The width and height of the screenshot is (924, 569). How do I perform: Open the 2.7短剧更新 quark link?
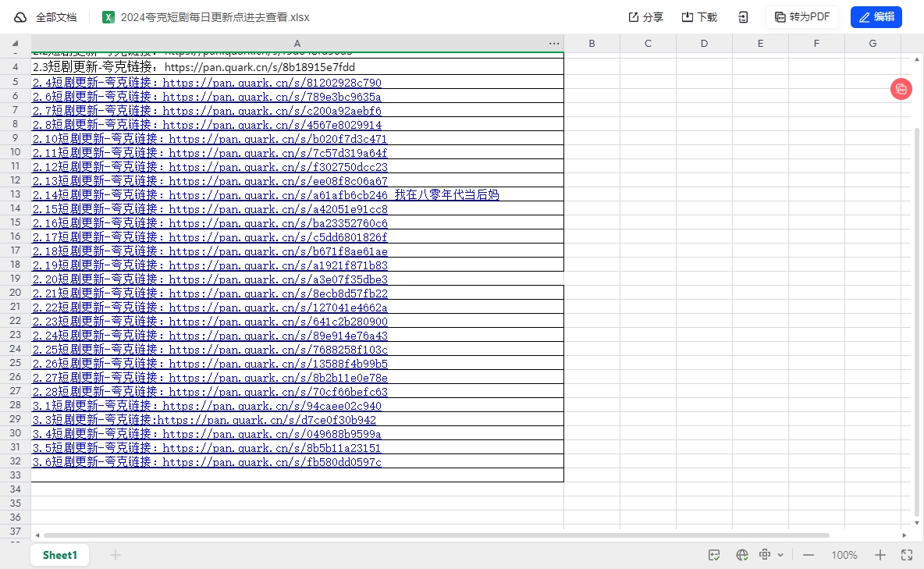207,111
